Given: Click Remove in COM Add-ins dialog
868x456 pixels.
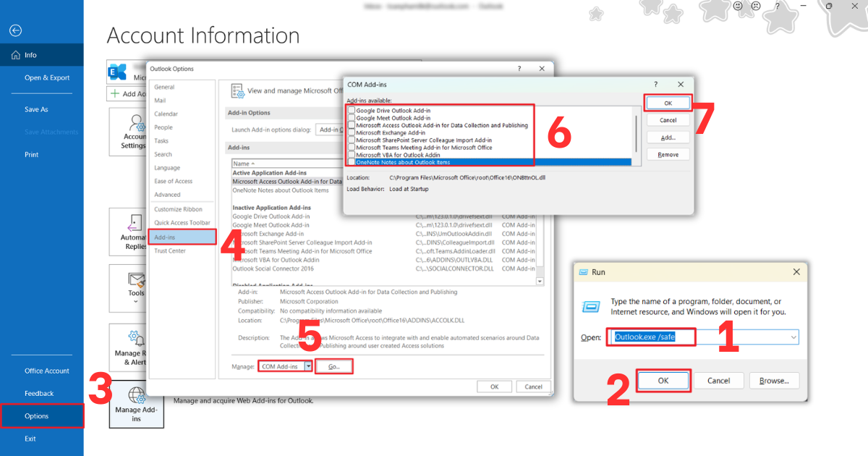Looking at the screenshot, I should pos(668,154).
